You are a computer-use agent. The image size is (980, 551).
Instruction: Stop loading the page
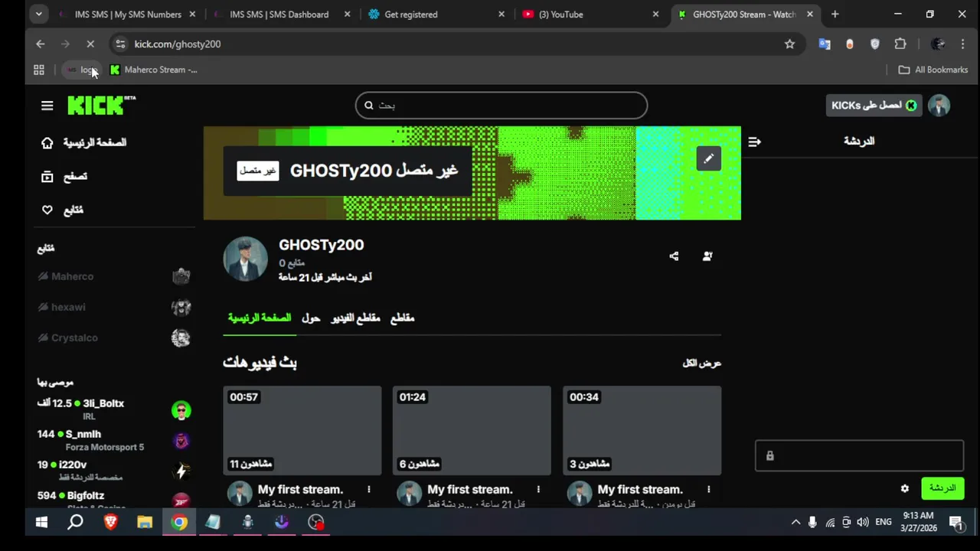(x=90, y=44)
